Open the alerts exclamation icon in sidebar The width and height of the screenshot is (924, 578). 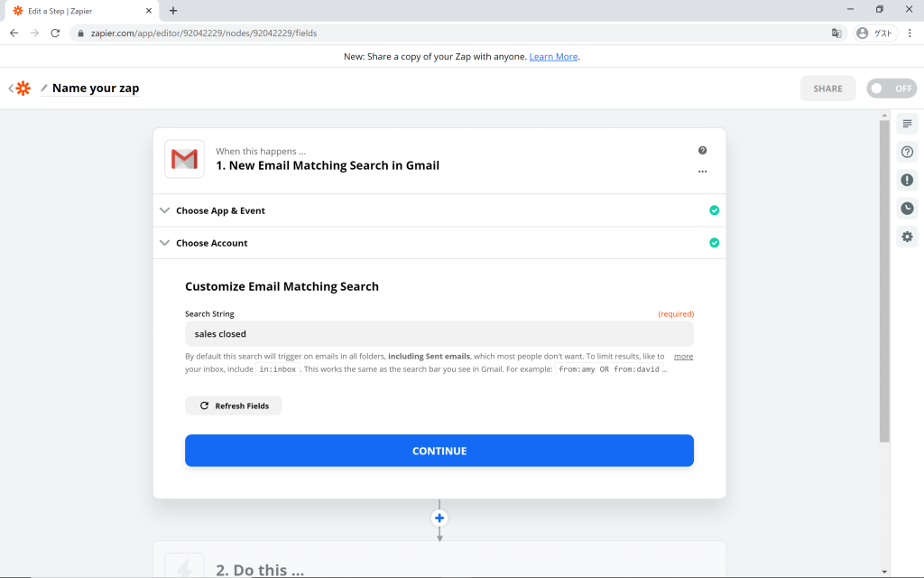(x=907, y=180)
